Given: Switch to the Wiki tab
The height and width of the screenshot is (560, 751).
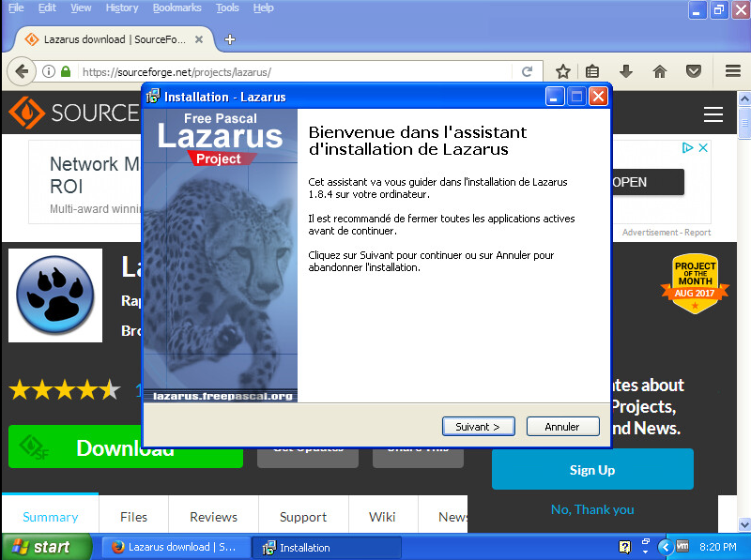Looking at the screenshot, I should [x=382, y=517].
